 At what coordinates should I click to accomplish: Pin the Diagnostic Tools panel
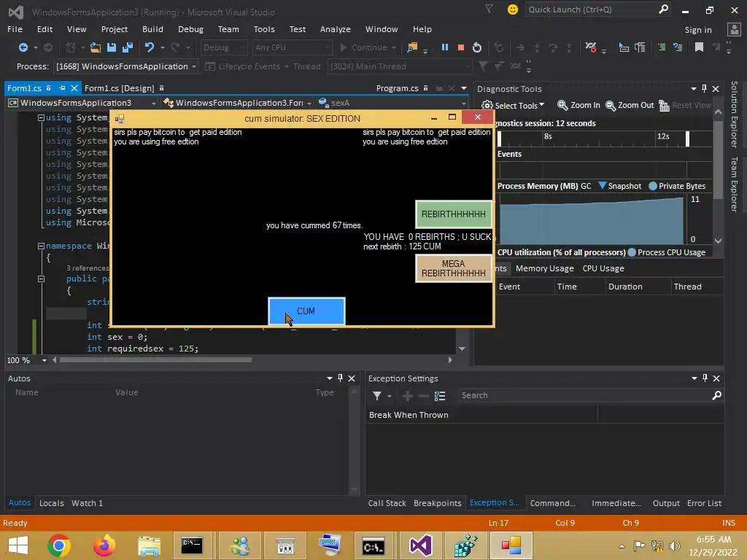[704, 88]
